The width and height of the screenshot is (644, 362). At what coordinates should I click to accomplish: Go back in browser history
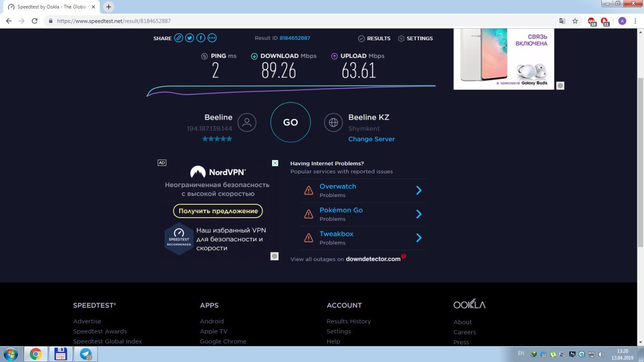click(9, 21)
